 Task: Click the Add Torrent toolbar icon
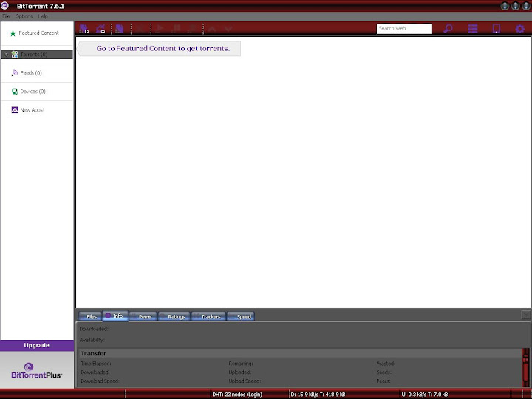pyautogui.click(x=83, y=29)
